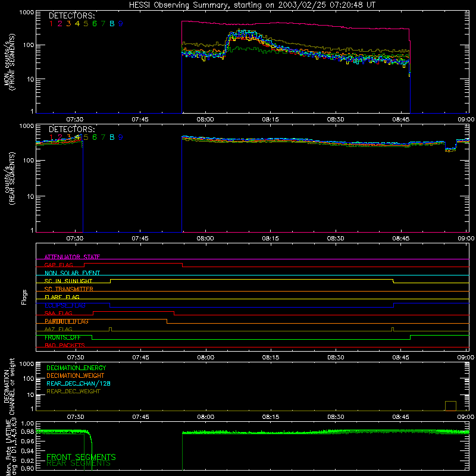Image resolution: width=476 pixels, height=476 pixels.
Task: Select detector number 3 in front segments legend
Action: [68, 24]
